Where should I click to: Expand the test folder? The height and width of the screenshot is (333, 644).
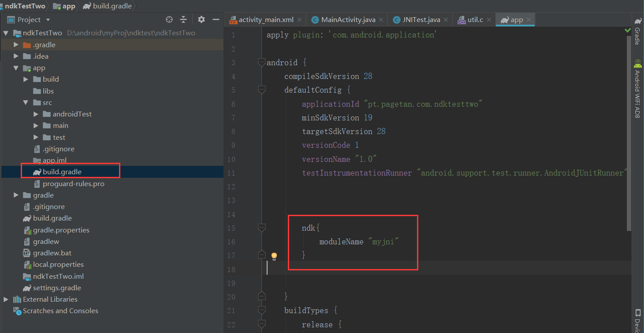pos(36,137)
